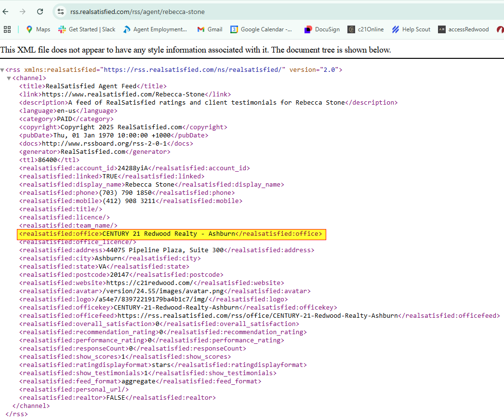Go back with browser back arrow
The height and width of the screenshot is (420, 504).
click(x=5, y=12)
